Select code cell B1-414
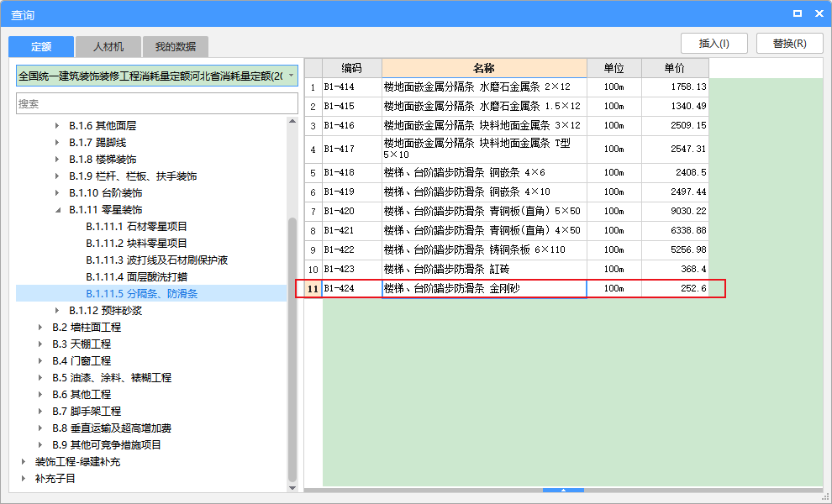 coord(352,87)
